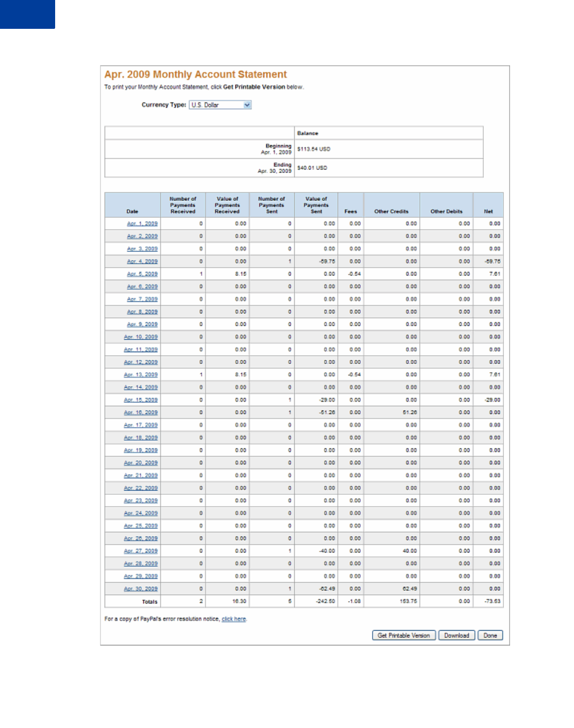Open the Apr. 11, 2009 date link

(x=141, y=350)
